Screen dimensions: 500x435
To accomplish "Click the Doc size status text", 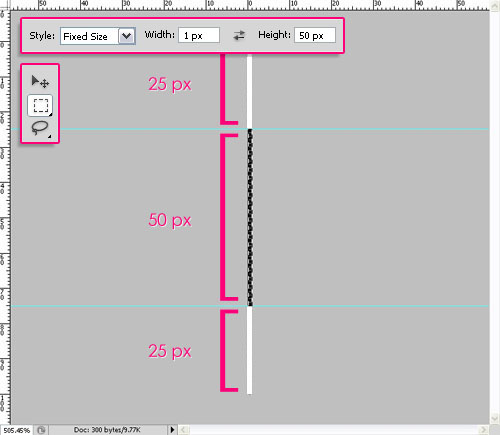I will [x=107, y=430].
